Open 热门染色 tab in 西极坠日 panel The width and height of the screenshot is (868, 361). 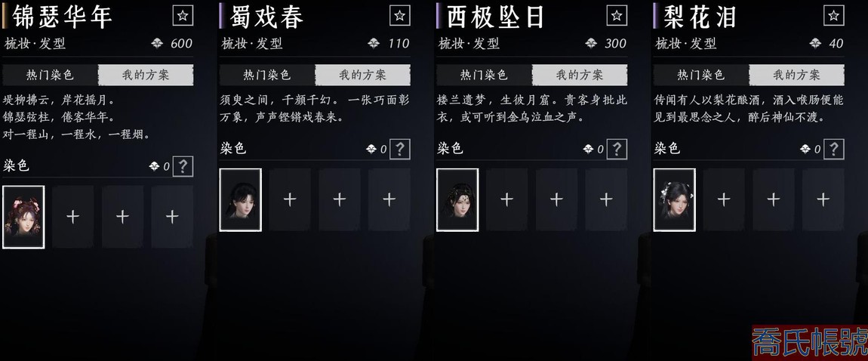pos(485,75)
